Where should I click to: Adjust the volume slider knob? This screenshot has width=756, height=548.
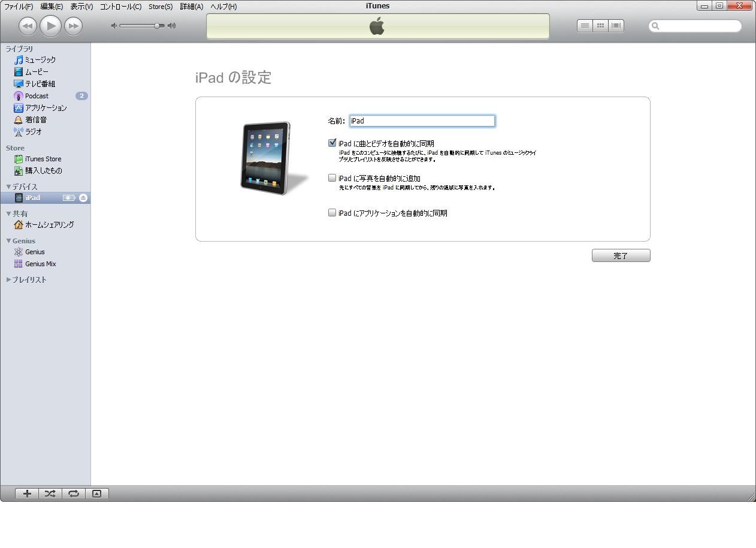pos(157,26)
